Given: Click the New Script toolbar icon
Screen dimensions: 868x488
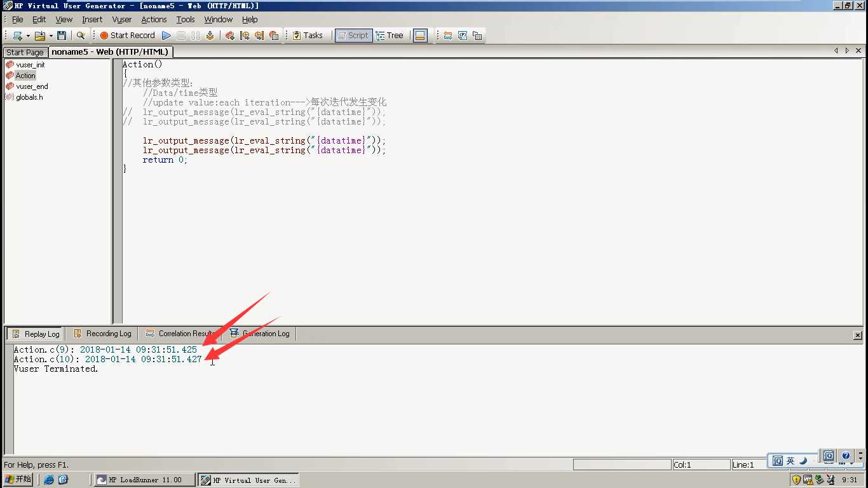Looking at the screenshot, I should [17, 36].
